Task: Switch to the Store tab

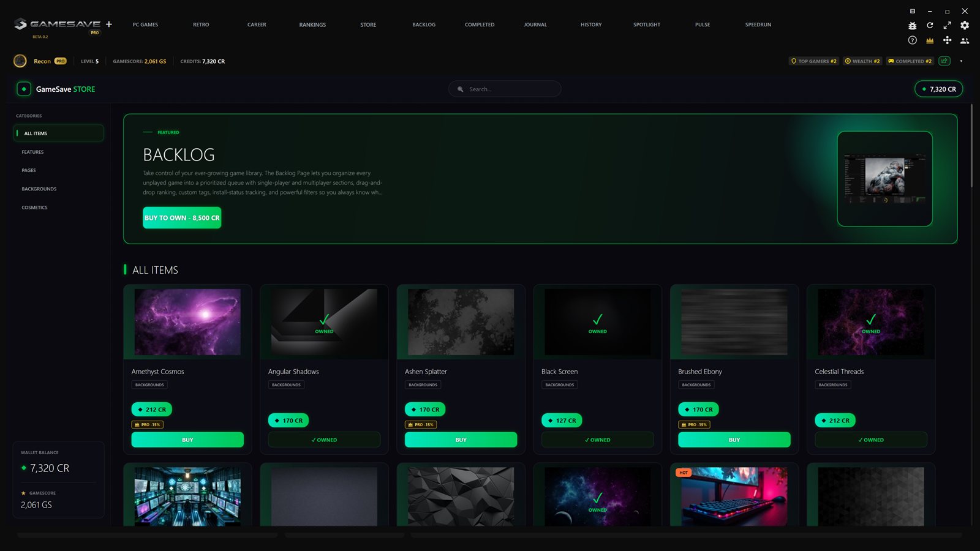Action: click(x=368, y=24)
